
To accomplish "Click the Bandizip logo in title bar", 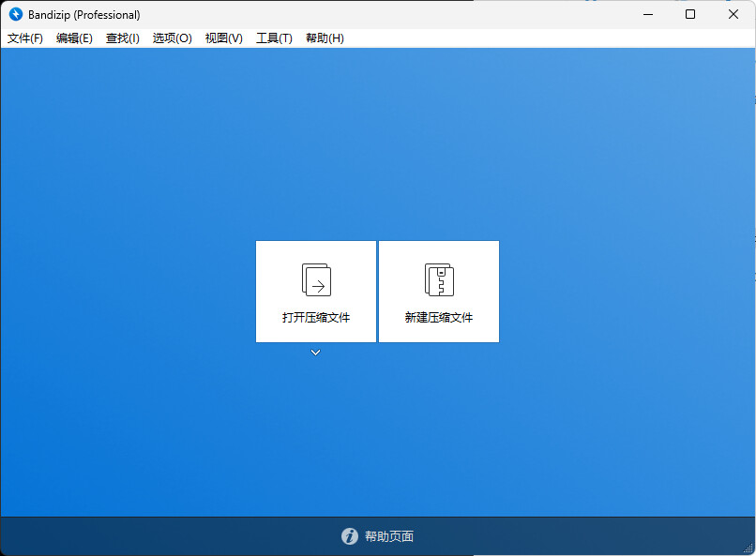I will [x=16, y=14].
